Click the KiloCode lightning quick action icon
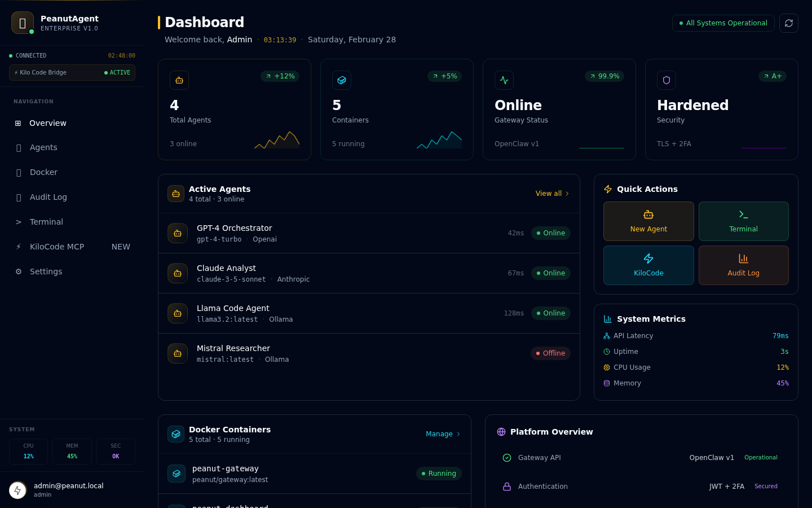This screenshot has height=508, width=812. tap(648, 259)
